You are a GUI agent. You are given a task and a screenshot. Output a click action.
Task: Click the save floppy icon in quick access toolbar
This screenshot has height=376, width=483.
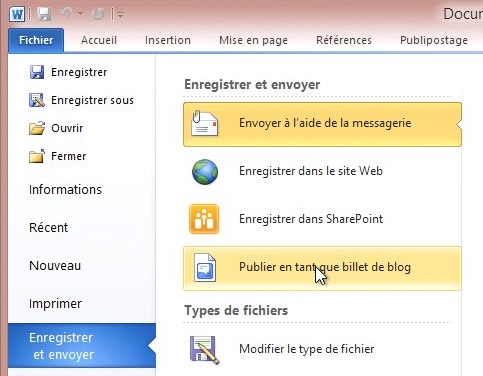click(44, 14)
